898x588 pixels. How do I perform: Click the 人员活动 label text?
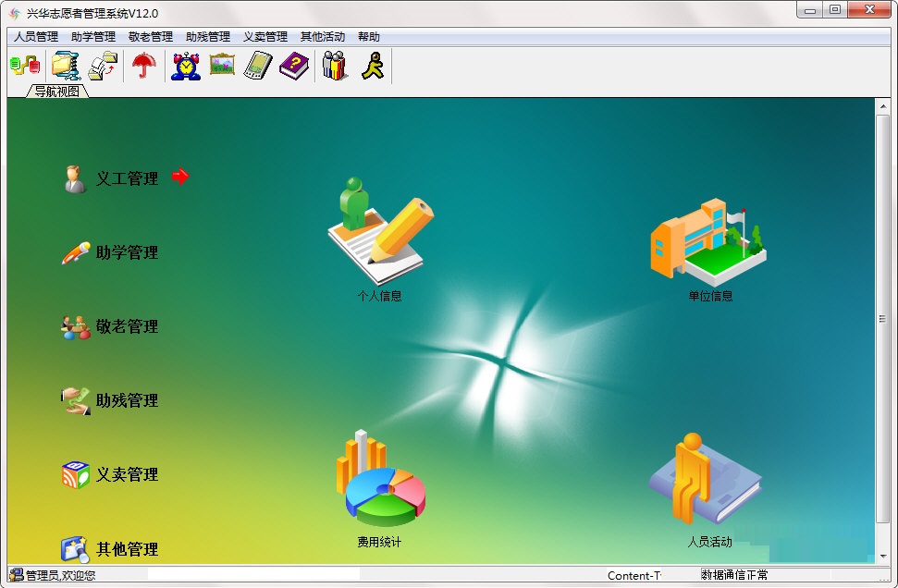click(710, 542)
